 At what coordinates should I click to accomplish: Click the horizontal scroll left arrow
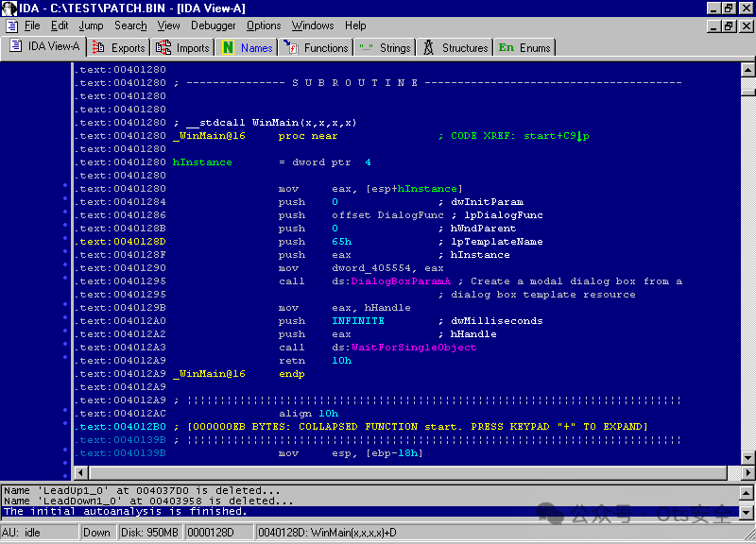click(x=81, y=473)
